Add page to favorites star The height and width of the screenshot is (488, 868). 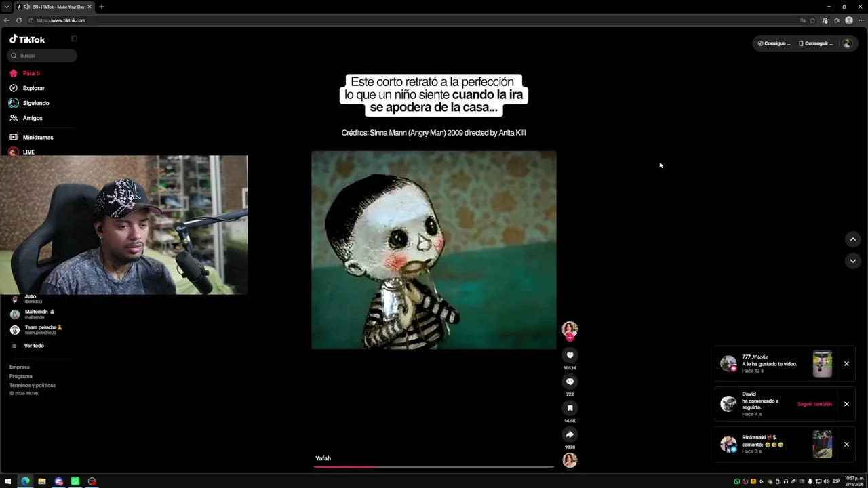click(x=812, y=20)
